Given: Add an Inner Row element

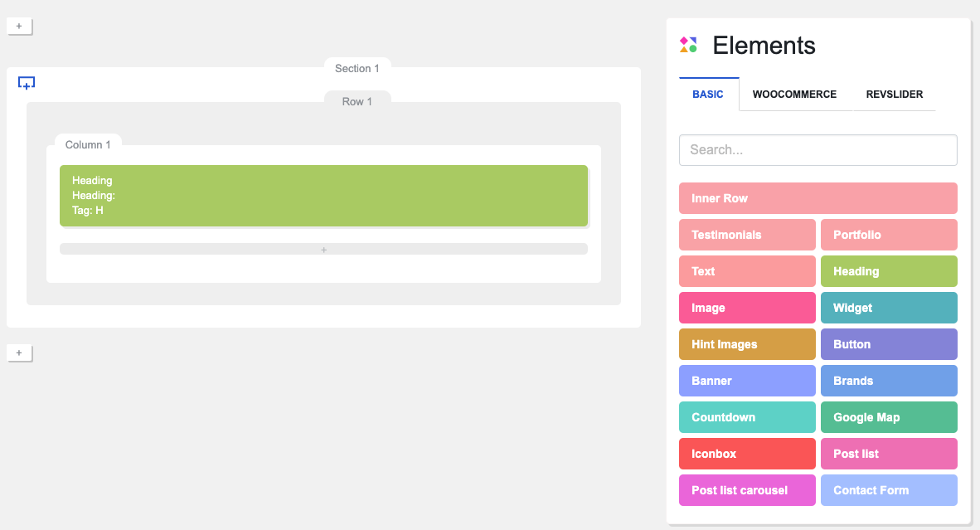Looking at the screenshot, I should tap(818, 198).
